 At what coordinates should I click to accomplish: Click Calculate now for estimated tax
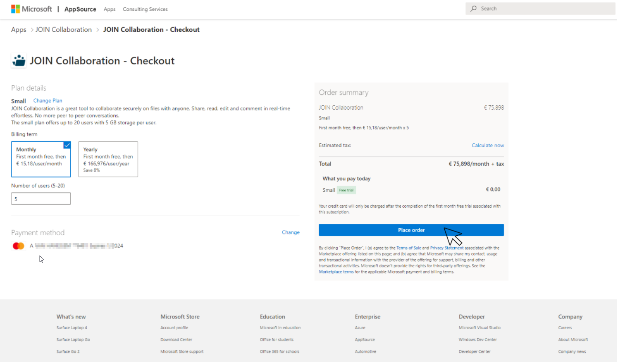[488, 145]
